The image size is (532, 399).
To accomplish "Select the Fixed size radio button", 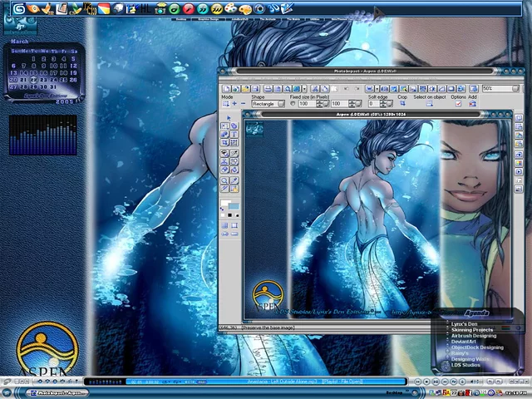I will point(293,104).
